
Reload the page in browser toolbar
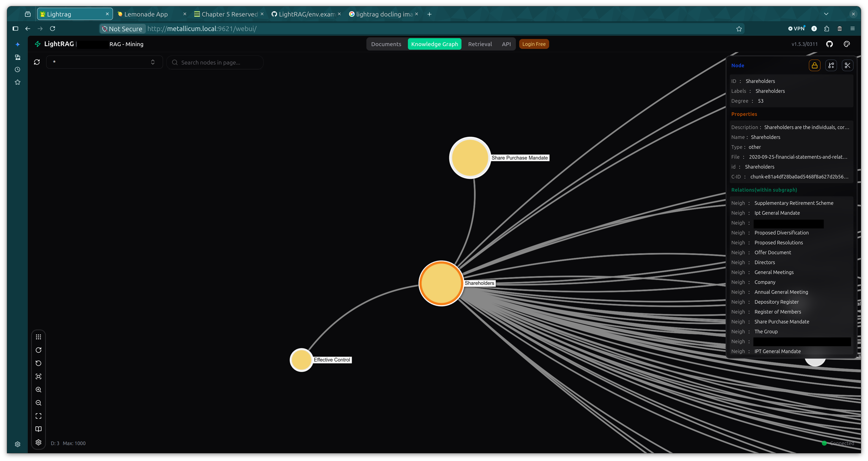click(52, 29)
